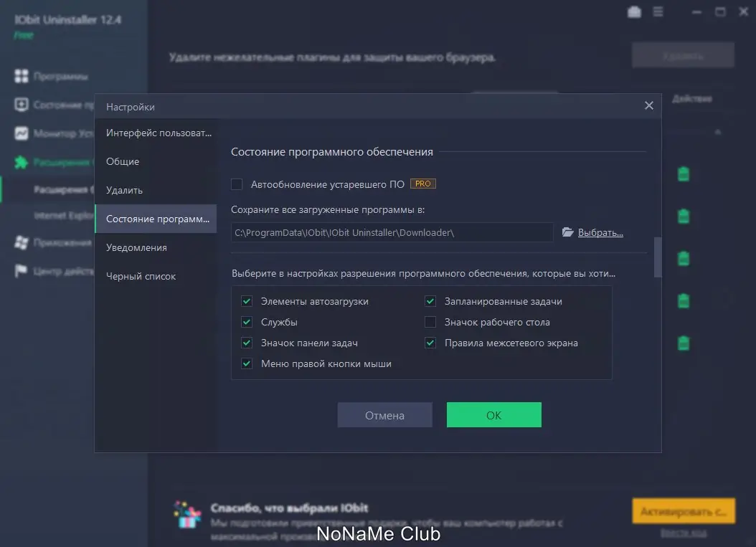
Task: Click the fifth green trash icon
Action: coord(684,343)
